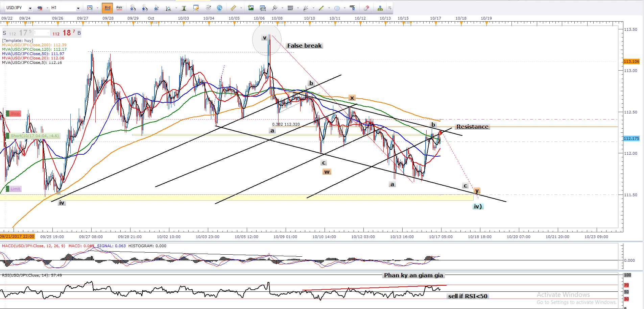Select the ruler measure tool

tap(233, 8)
